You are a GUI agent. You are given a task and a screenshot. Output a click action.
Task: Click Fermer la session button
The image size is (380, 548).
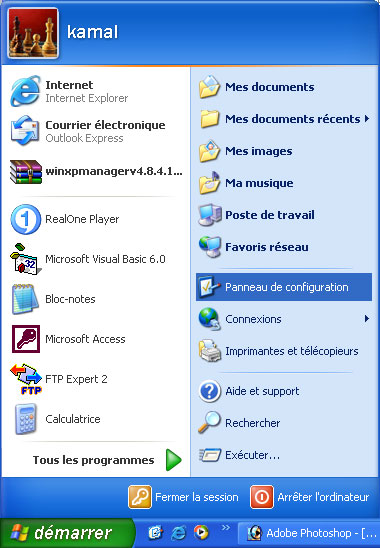coord(184,497)
